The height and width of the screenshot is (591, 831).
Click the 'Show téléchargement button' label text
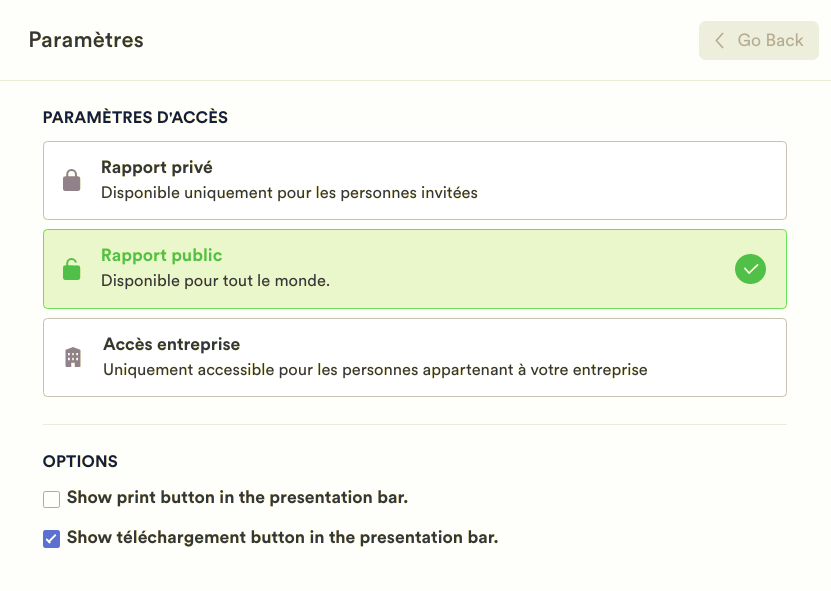point(282,538)
